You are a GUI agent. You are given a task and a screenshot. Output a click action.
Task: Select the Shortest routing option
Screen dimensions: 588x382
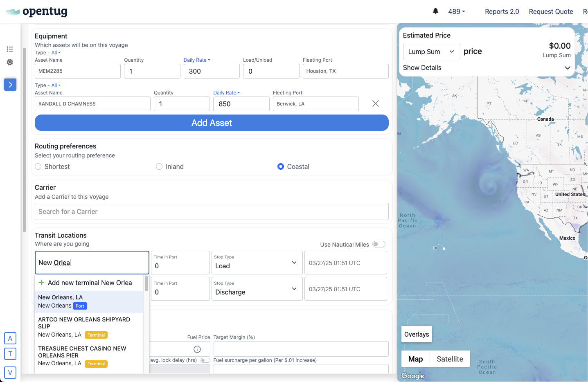point(38,166)
